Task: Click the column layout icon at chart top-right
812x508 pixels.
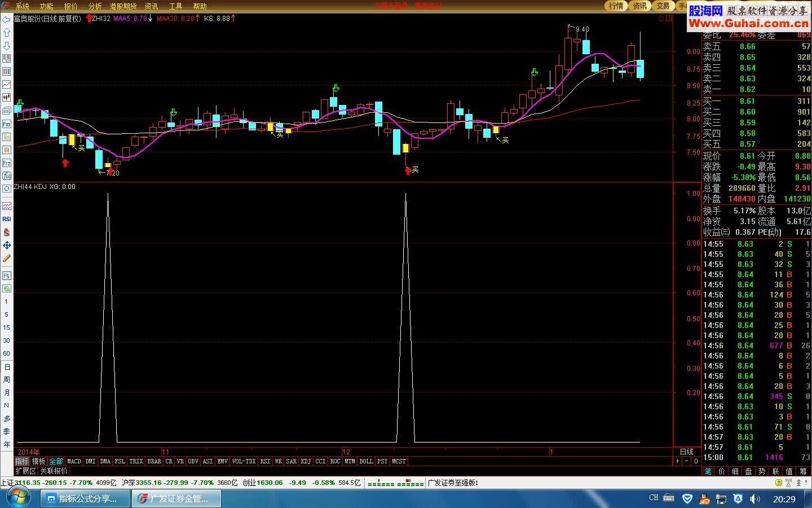Action: (669, 18)
